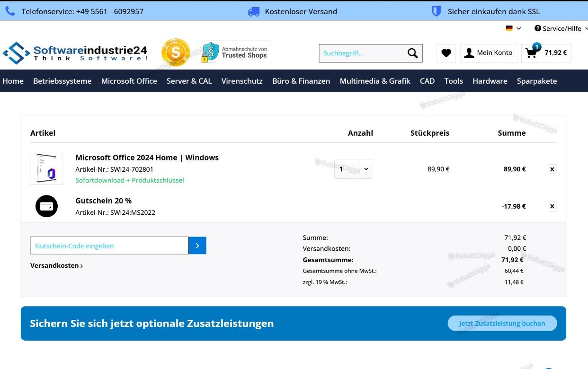Open the German flag language selector
The width and height of the screenshot is (588, 369).
pos(513,28)
